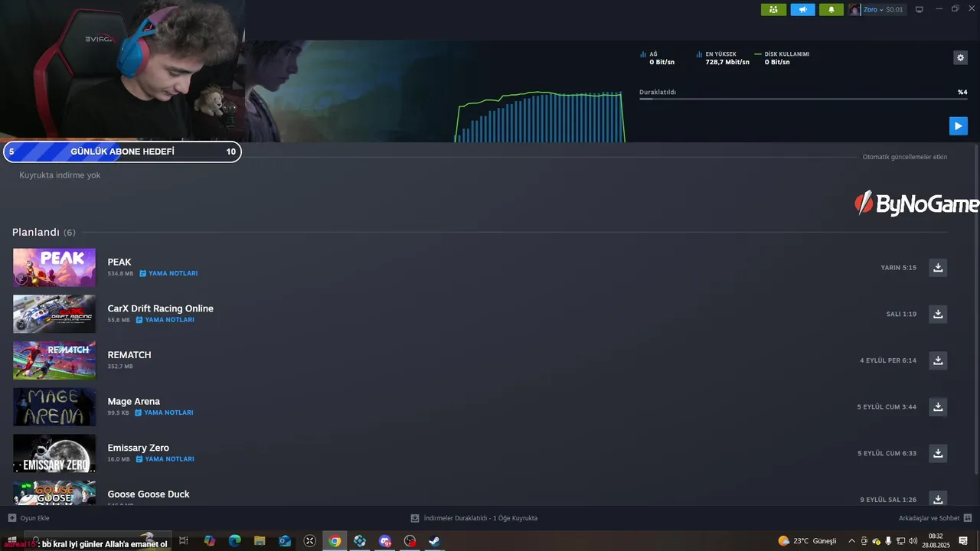Click the DİSK KULLANIMI legend
This screenshot has height=551, width=980.
782,58
